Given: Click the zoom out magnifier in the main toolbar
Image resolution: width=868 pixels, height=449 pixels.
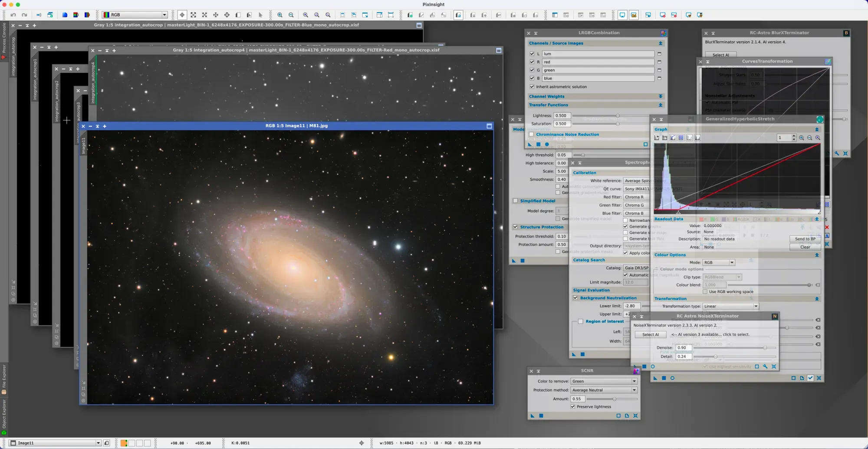Looking at the screenshot, I should click(291, 15).
